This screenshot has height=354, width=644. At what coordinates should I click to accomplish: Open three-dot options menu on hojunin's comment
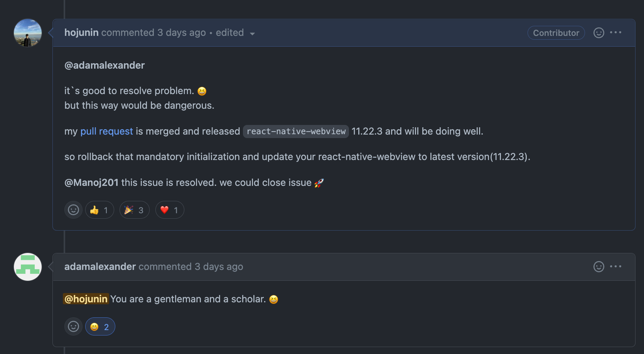[615, 33]
